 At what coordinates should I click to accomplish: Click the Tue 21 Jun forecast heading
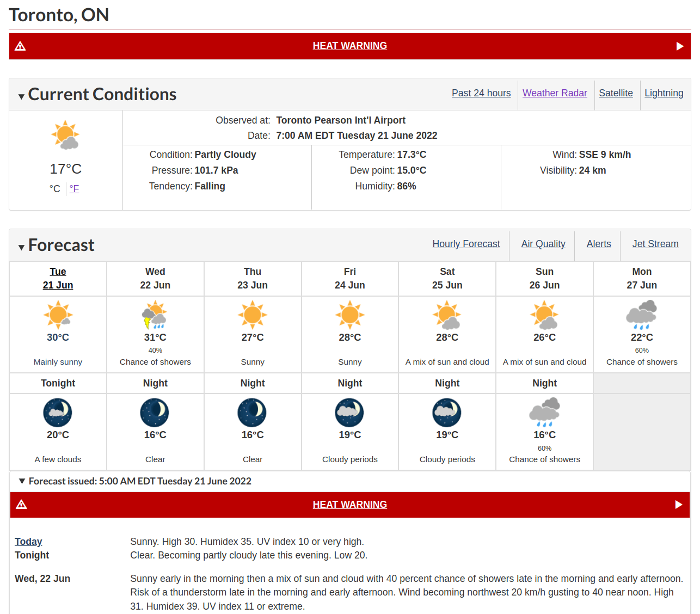click(58, 278)
